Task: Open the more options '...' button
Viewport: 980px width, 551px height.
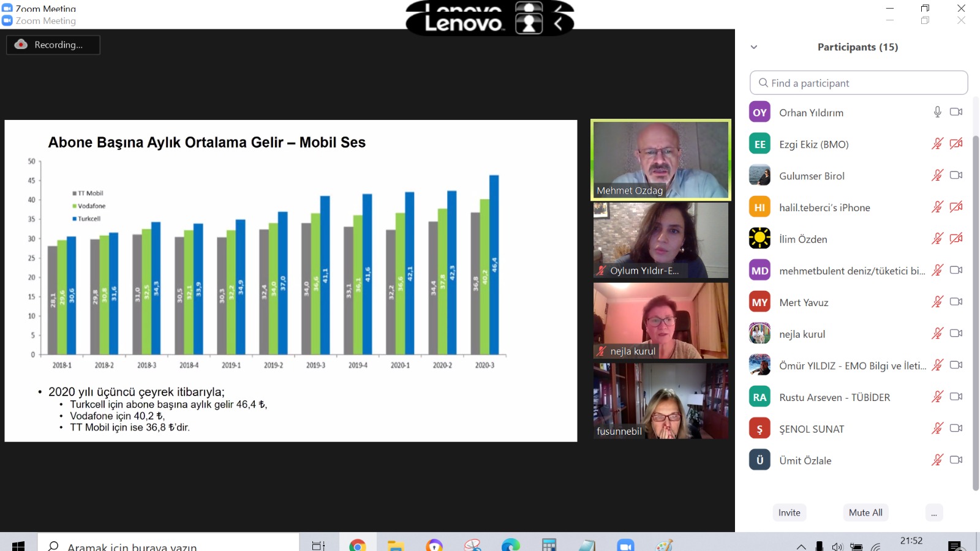Action: [x=934, y=512]
